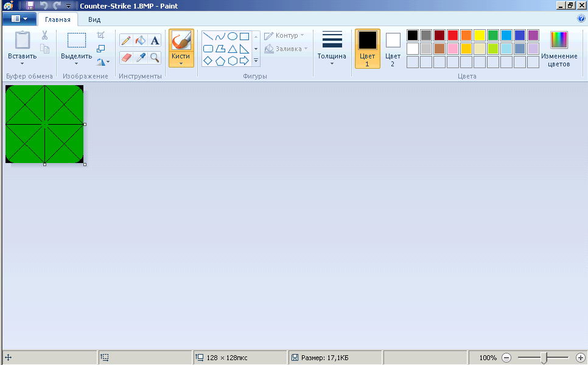
Task: Open the Кисти brushes dropdown arrow
Action: pyautogui.click(x=181, y=64)
